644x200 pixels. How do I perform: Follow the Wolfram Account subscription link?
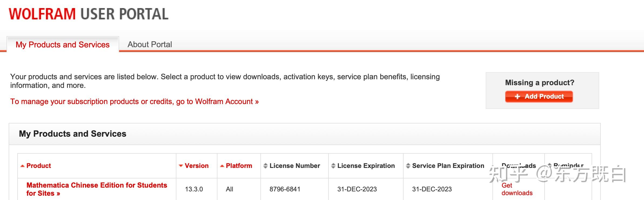134,102
